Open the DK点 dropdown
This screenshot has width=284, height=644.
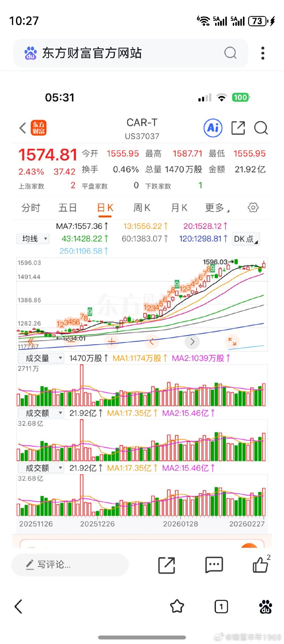[x=246, y=239]
